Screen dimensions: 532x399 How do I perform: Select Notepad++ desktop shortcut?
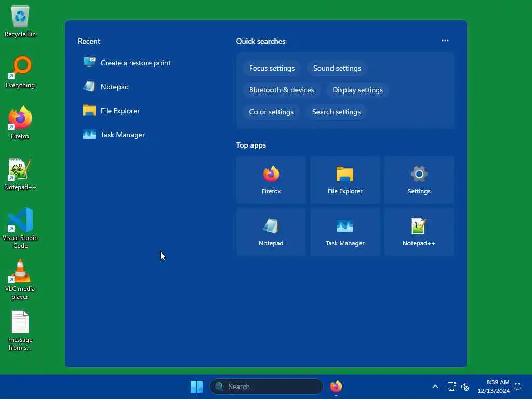[x=20, y=174]
